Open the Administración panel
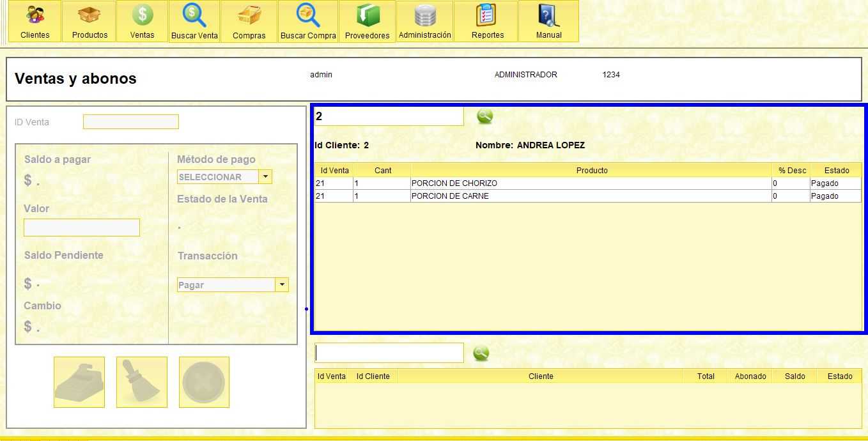Viewport: 868px width, 441px height. click(424, 21)
